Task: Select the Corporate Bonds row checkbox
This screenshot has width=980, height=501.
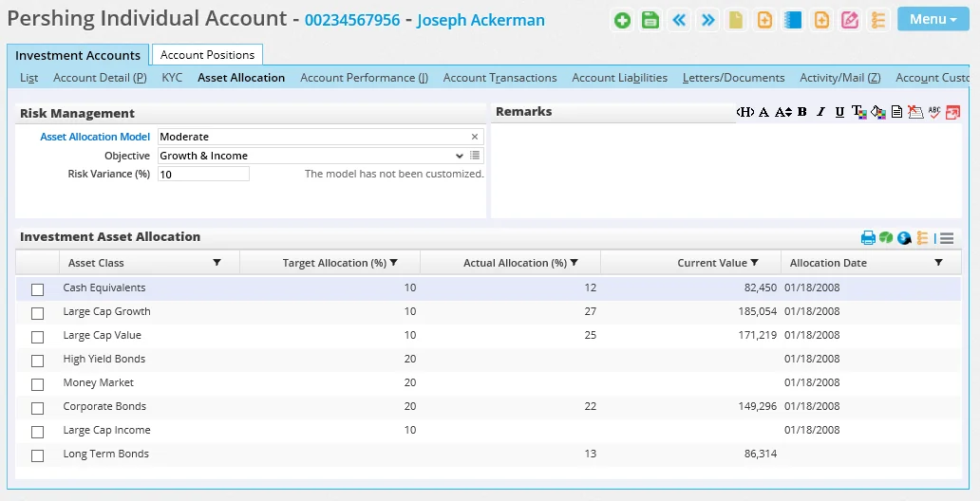Action: click(38, 408)
